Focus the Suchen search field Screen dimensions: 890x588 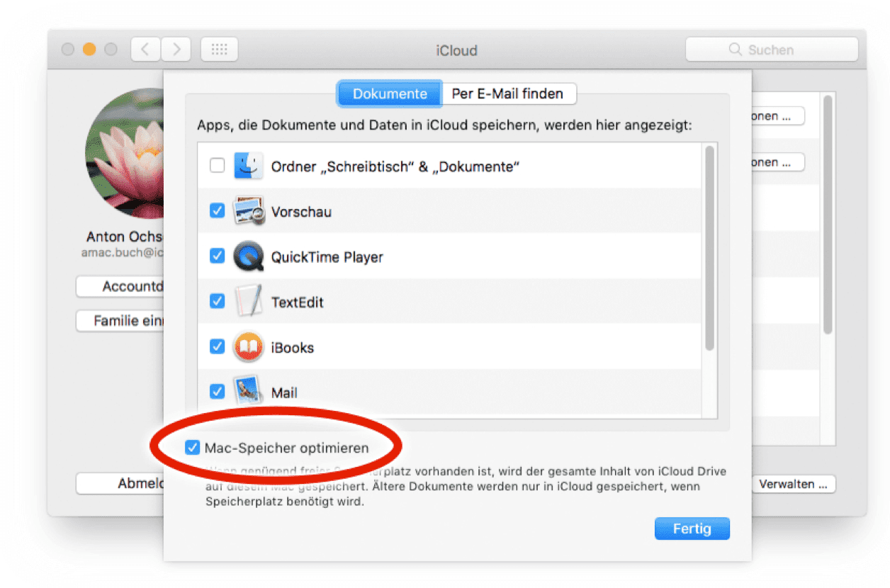click(772, 50)
